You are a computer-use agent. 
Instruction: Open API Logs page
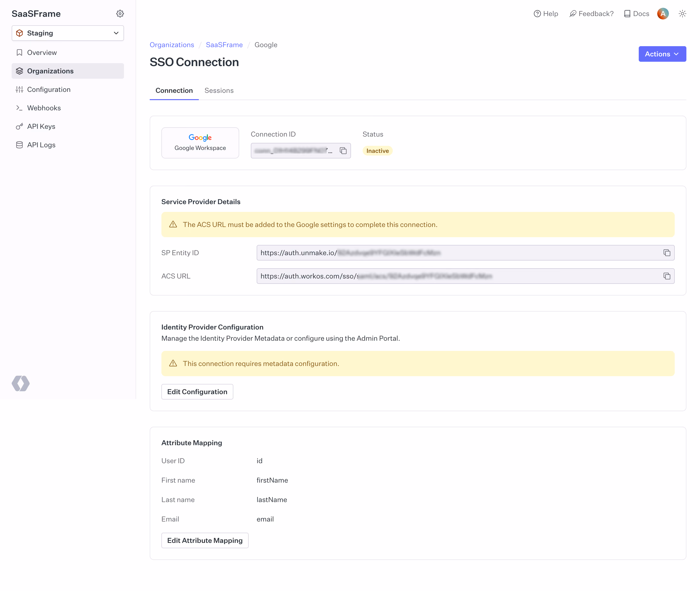click(x=68, y=145)
